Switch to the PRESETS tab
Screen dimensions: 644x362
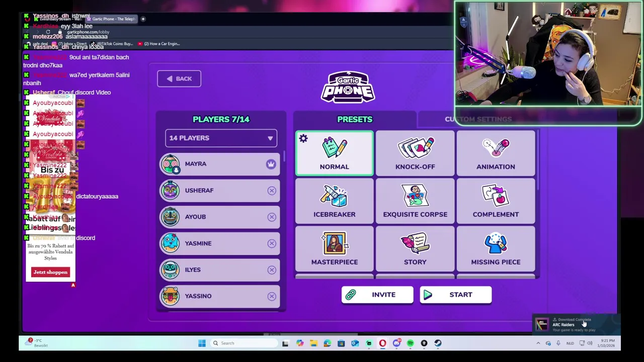(355, 119)
